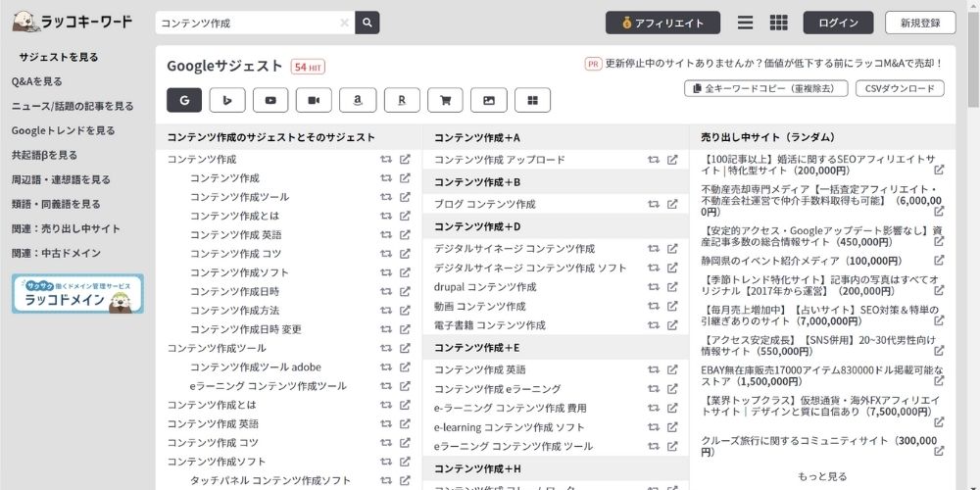Viewport: 980px width, 490px height.
Task: Open クルーズ旅行に関するコミュニティサイト listing
Action: 819,446
